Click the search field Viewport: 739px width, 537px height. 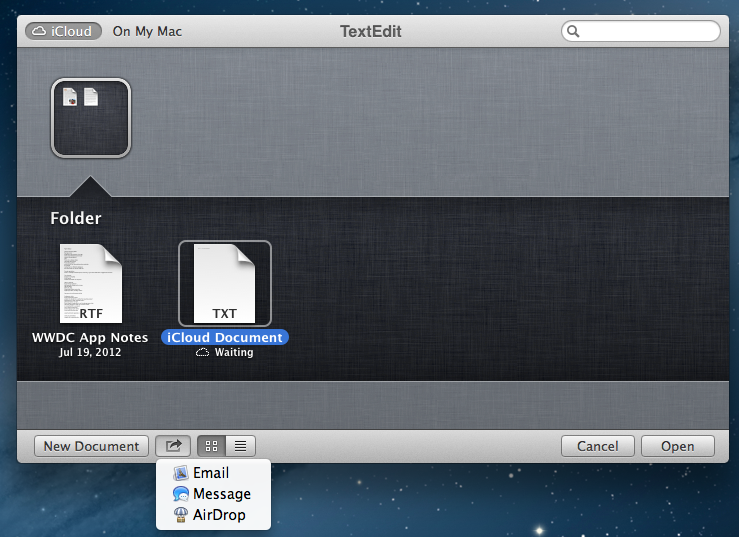click(x=640, y=31)
